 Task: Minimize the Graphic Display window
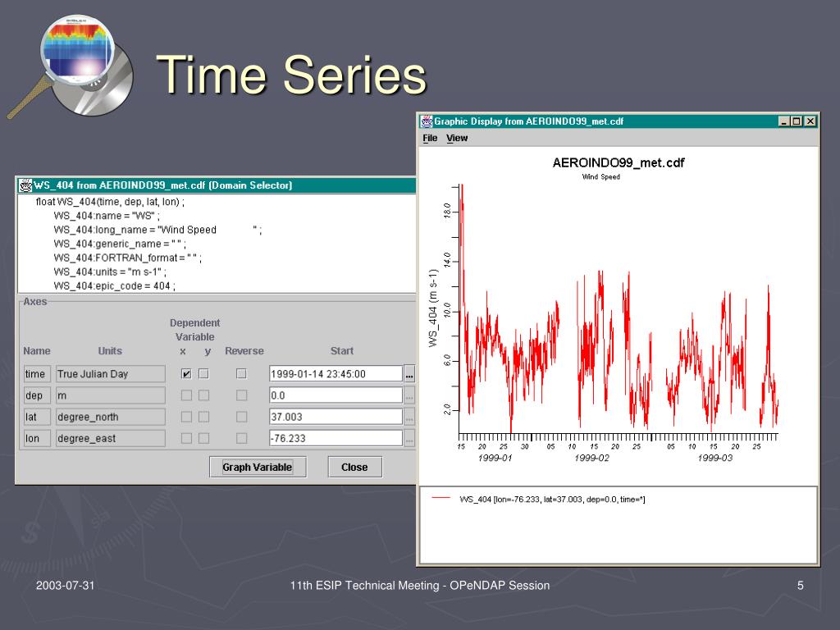783,121
